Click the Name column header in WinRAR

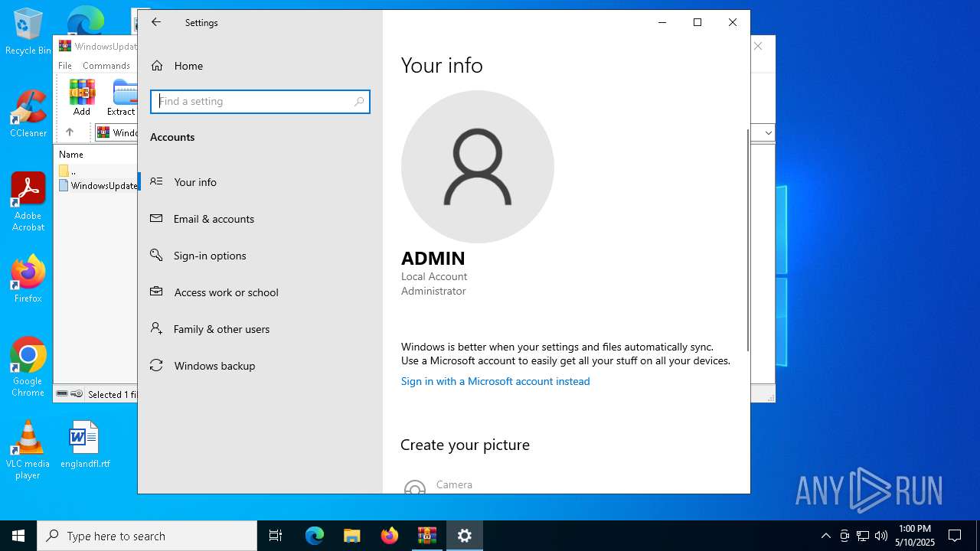tap(71, 155)
